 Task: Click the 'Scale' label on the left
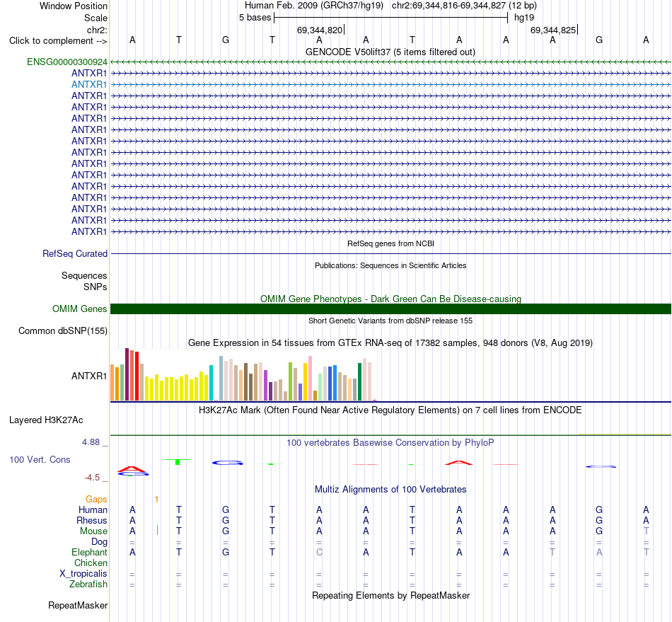(x=95, y=18)
